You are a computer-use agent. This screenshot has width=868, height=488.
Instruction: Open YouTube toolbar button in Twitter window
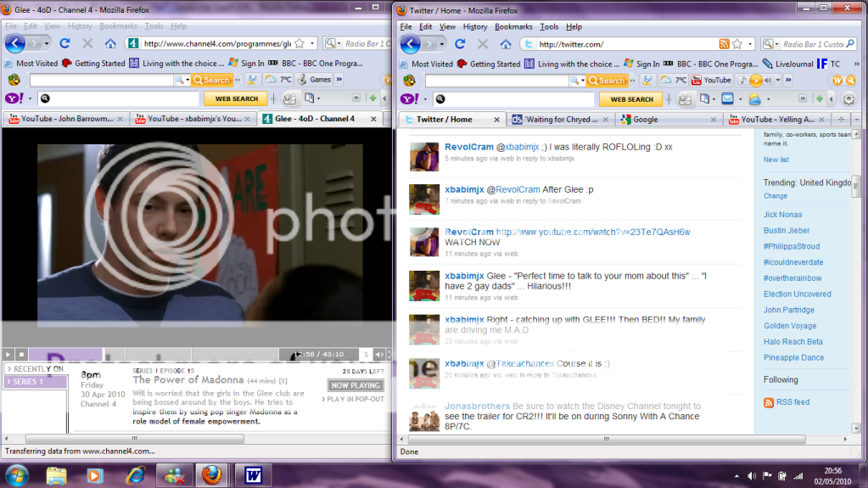[x=711, y=80]
